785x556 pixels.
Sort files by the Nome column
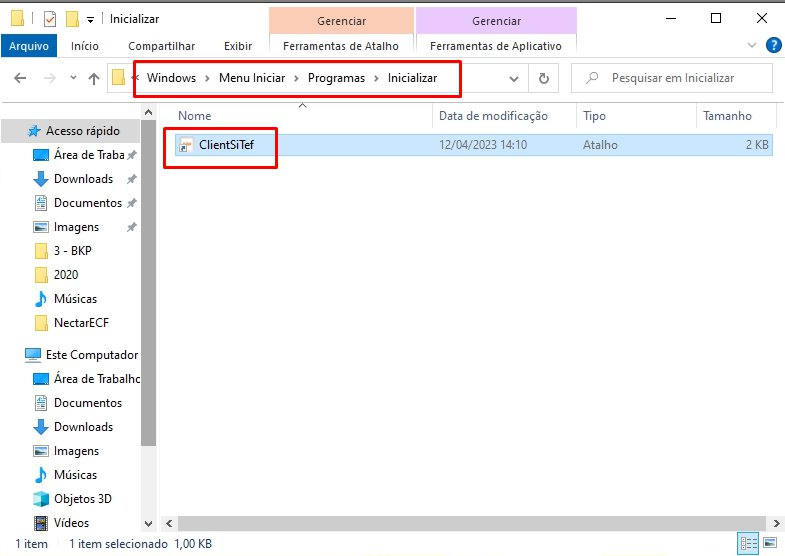tap(195, 116)
